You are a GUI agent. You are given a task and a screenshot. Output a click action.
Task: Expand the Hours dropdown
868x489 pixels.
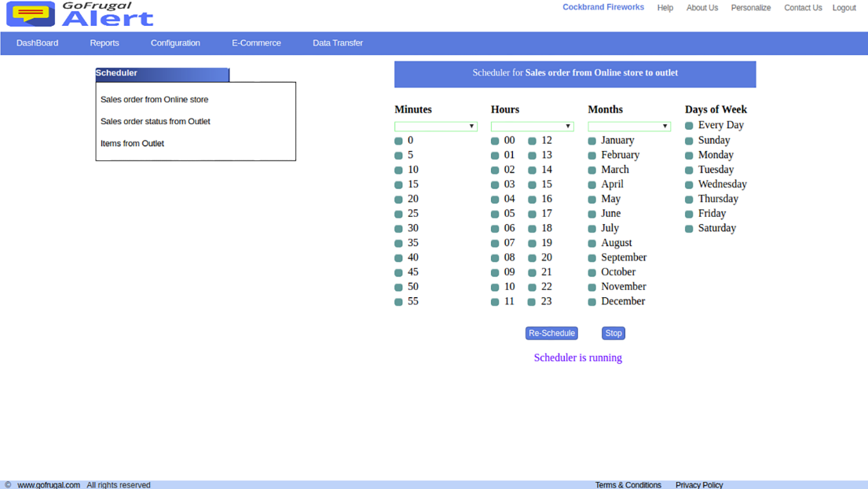click(532, 126)
